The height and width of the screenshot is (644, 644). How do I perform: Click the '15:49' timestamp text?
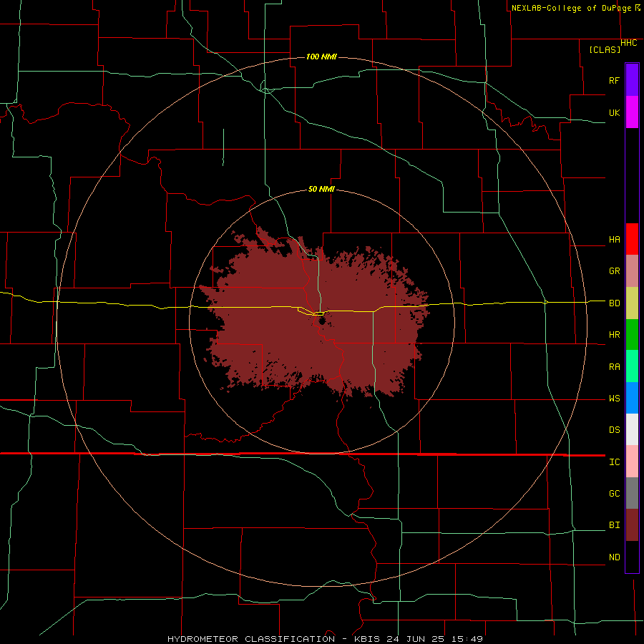(466, 639)
